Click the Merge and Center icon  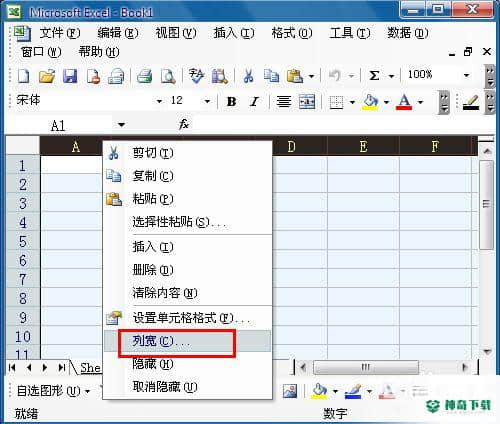click(307, 102)
